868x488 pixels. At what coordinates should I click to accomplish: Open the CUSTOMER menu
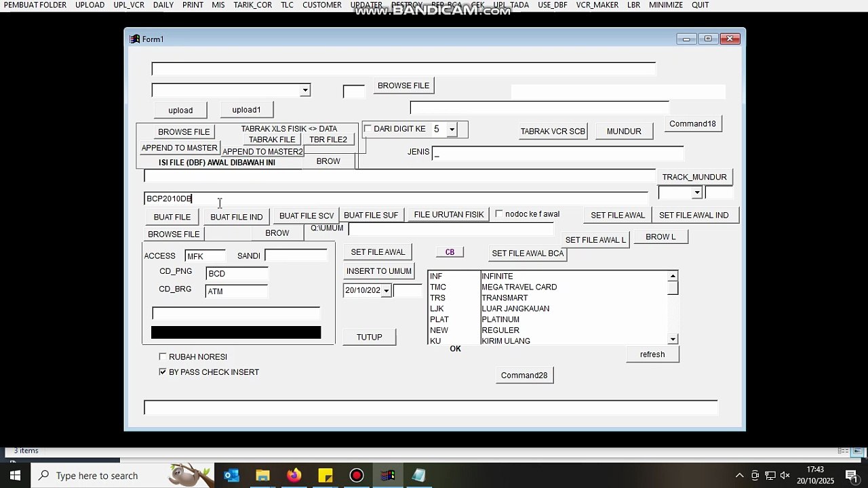322,5
